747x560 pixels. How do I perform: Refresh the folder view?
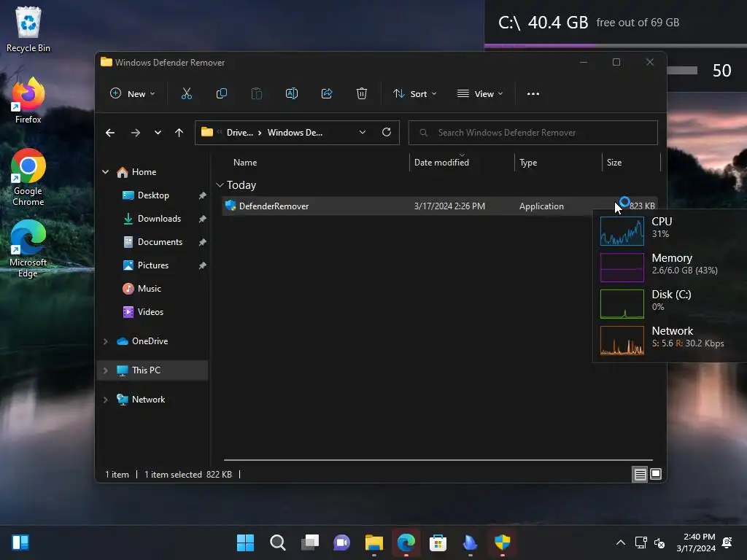pyautogui.click(x=387, y=133)
